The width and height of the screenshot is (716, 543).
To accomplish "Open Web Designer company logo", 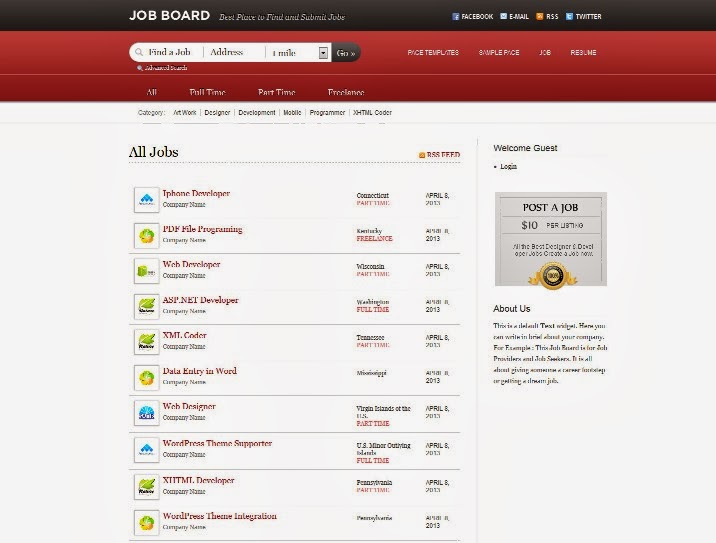I will 147,413.
